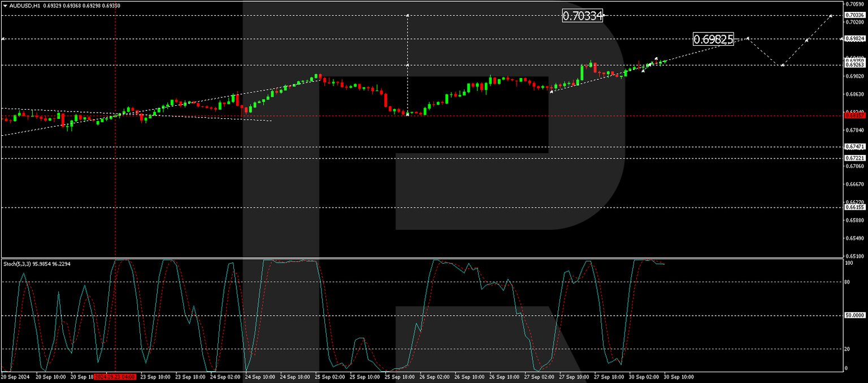Select the tall green candle near 27 Sep 10:00
The width and height of the screenshot is (868, 383).
coord(583,74)
